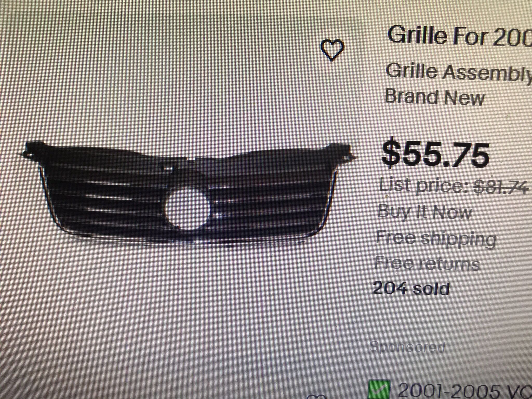This screenshot has width=532, height=399.
Task: Click the 'Sponsored' label
Action: tap(407, 347)
